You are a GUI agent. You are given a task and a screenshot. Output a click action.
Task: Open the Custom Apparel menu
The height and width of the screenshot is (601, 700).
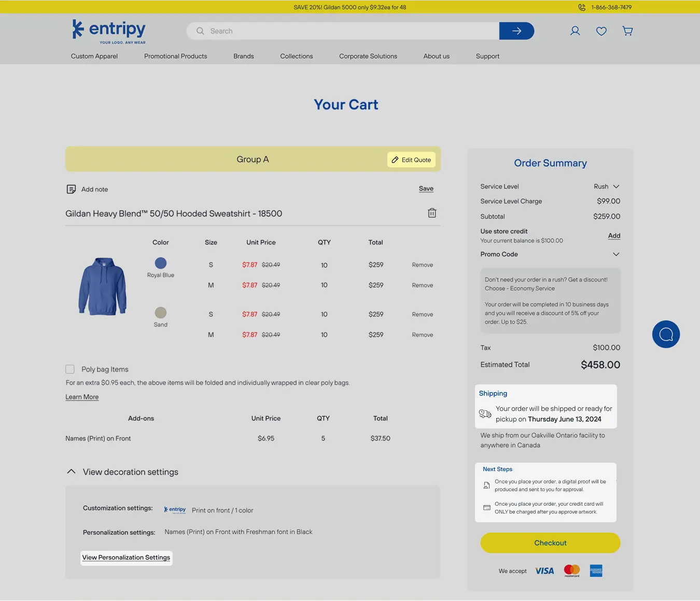pyautogui.click(x=94, y=56)
